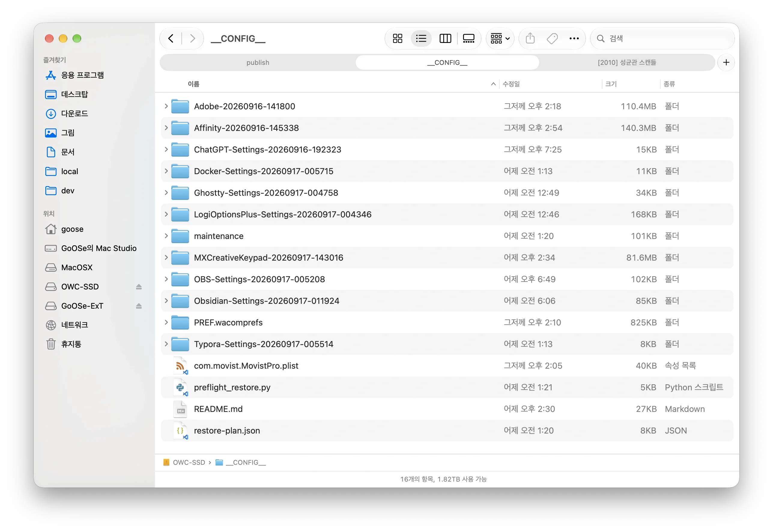This screenshot has height=532, width=773.
Task: Go forward to next folder
Action: tap(192, 39)
